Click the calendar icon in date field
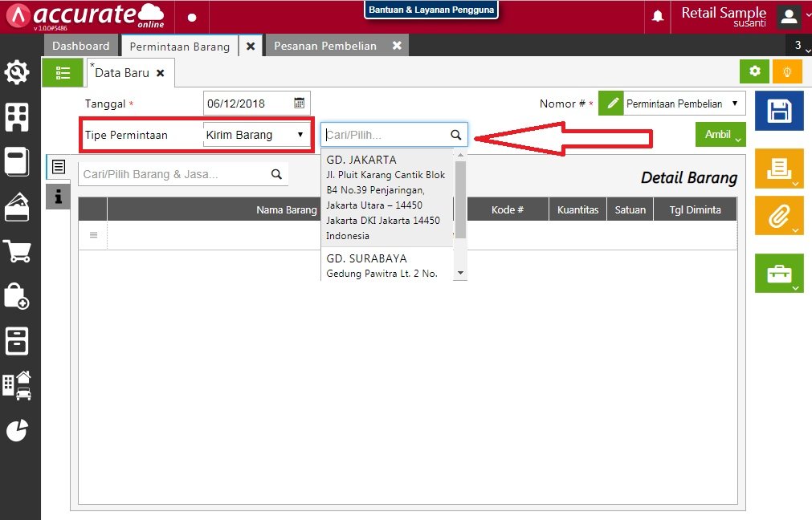The height and width of the screenshot is (520, 812). click(x=299, y=103)
